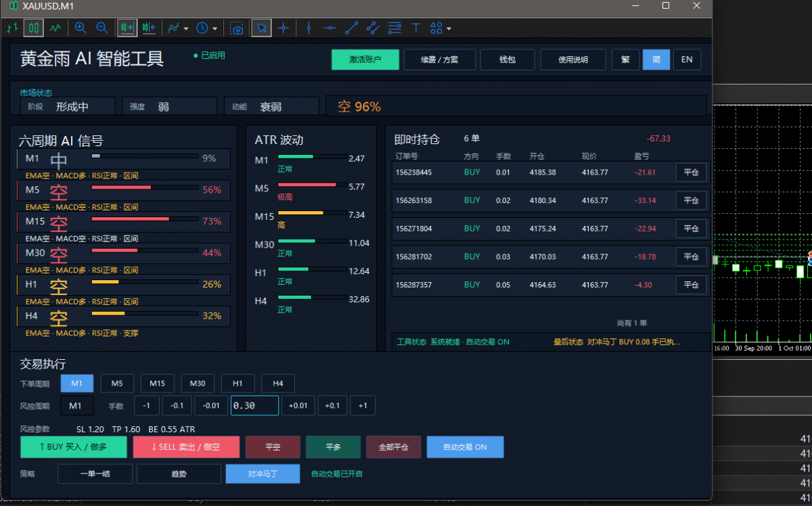Select the trendline drawing tool
The image size is (812, 506).
pos(351,28)
